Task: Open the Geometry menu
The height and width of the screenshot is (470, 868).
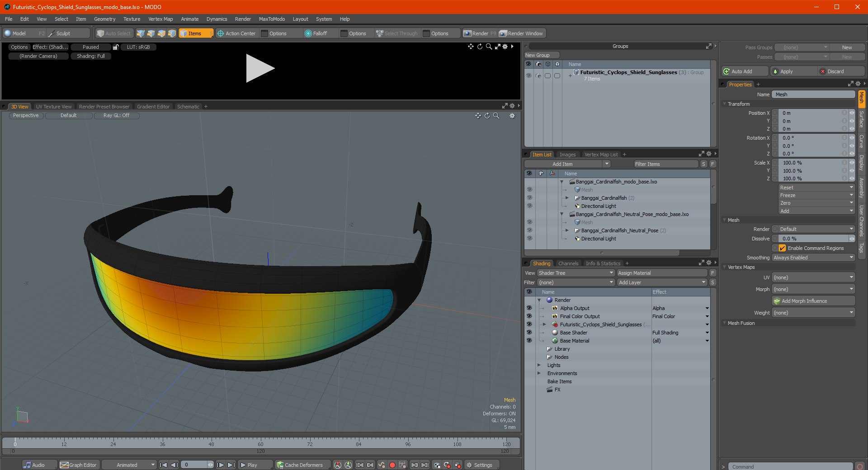Action: (104, 19)
